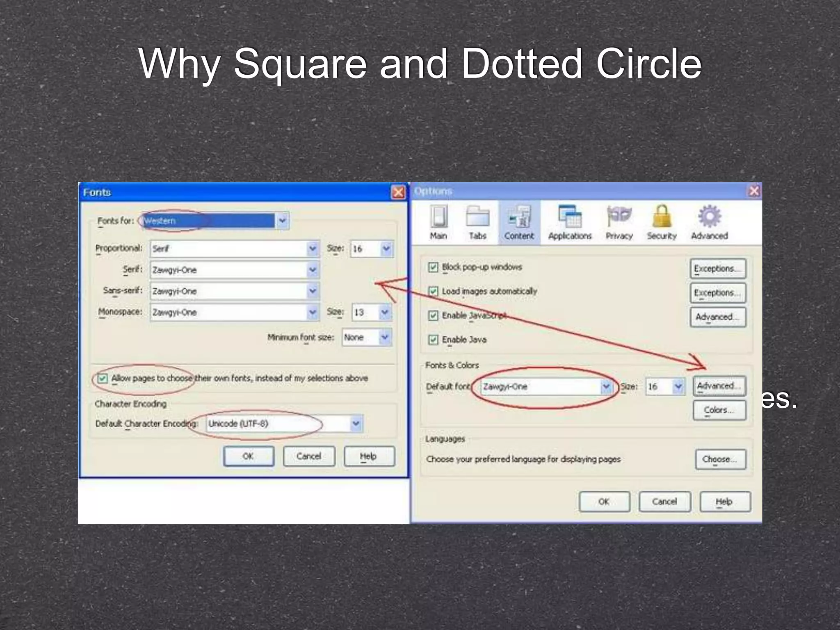Click the 'Languages' section label

click(445, 439)
